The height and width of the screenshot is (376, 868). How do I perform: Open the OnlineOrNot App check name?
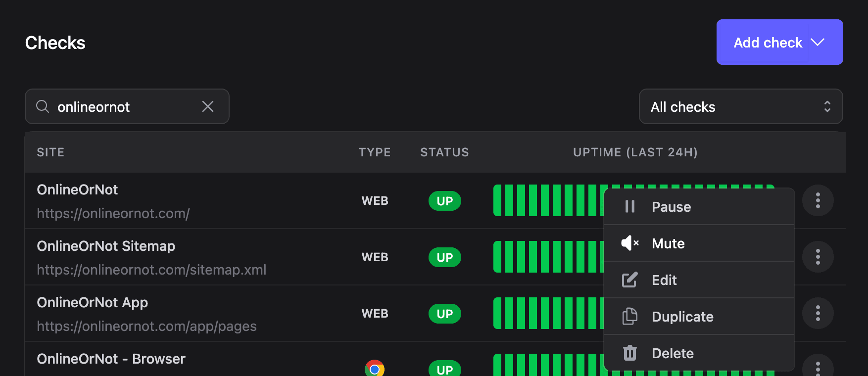pyautogui.click(x=93, y=302)
